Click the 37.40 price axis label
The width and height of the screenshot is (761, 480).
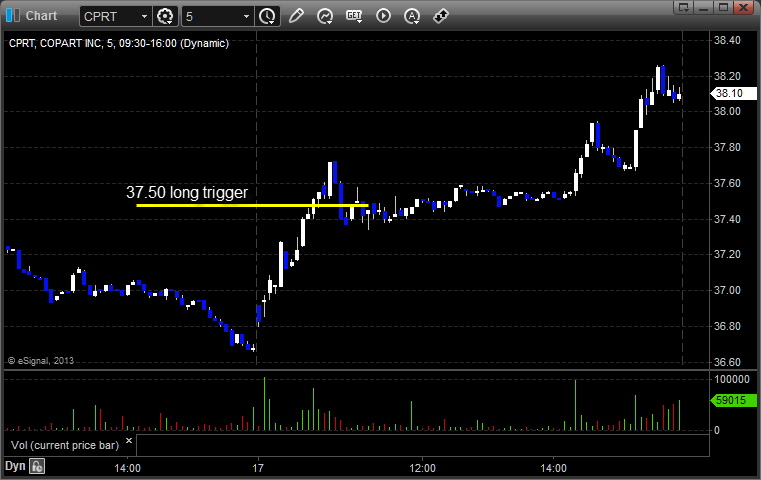point(727,219)
